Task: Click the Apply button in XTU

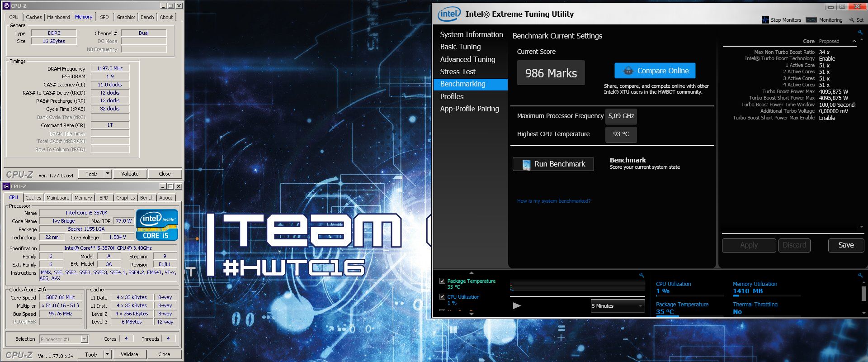Action: [749, 245]
